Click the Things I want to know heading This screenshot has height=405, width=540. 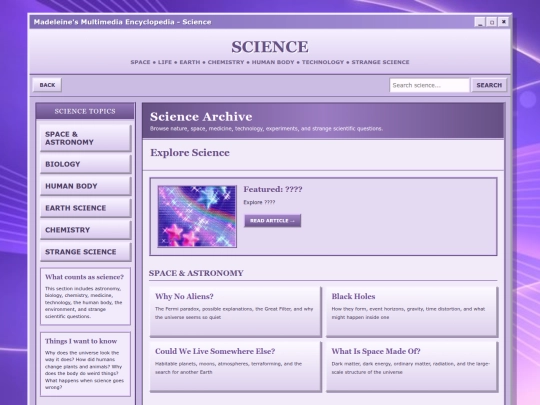81,341
